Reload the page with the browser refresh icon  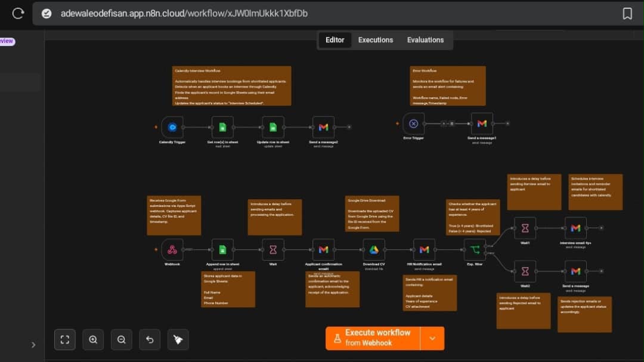18,14
